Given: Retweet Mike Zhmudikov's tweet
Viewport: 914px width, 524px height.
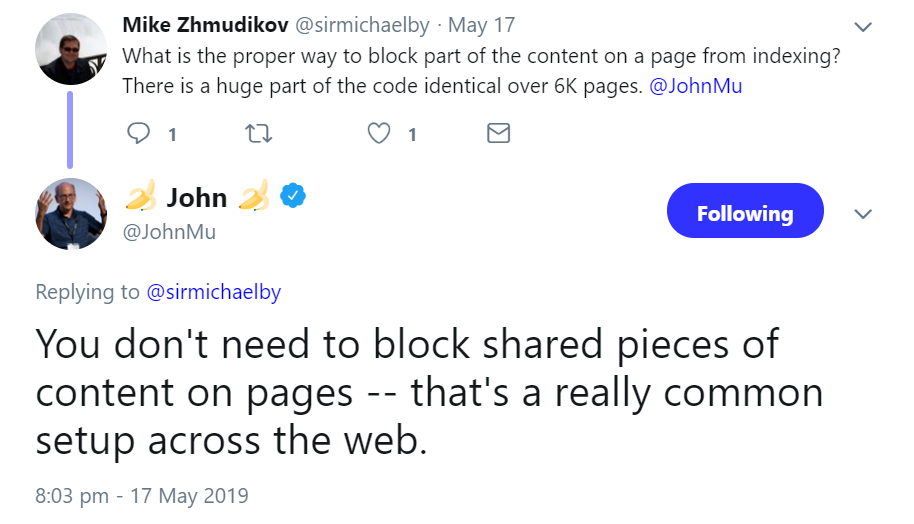Looking at the screenshot, I should 258,133.
